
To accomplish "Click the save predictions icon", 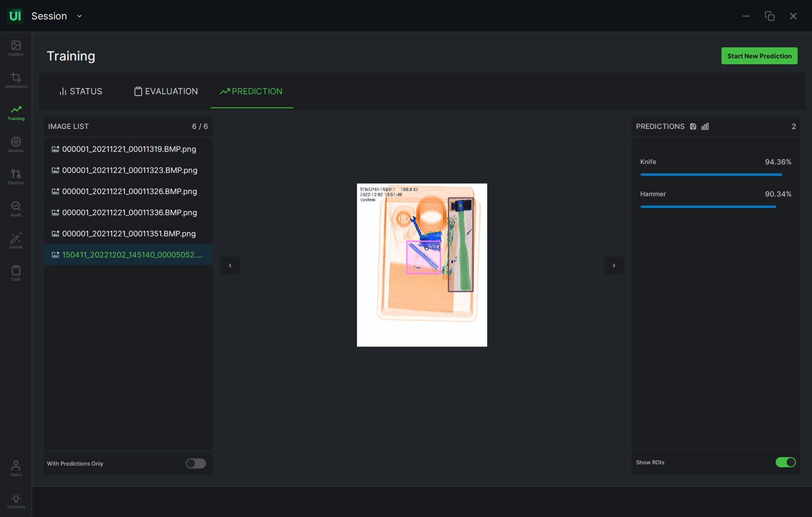I will coord(693,127).
